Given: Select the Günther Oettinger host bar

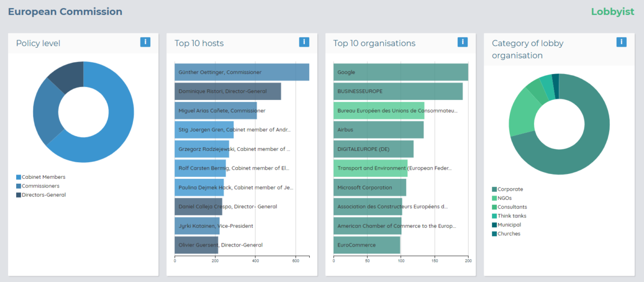Looking at the screenshot, I should pyautogui.click(x=241, y=72).
